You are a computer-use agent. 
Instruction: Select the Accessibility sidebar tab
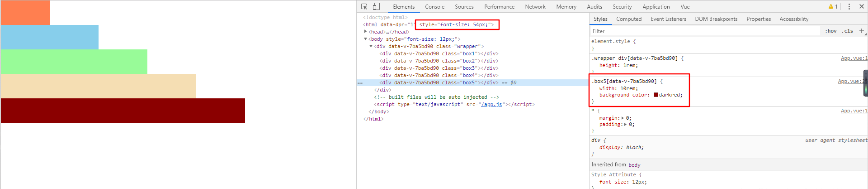click(794, 19)
